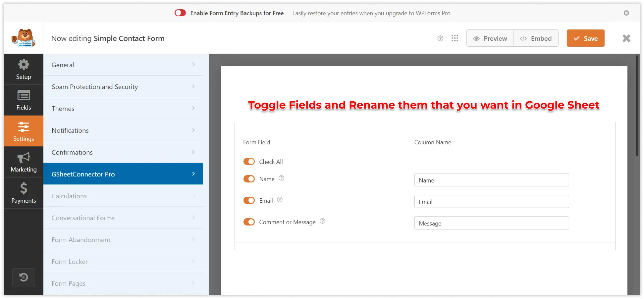
Task: Click the Embed button
Action: pyautogui.click(x=536, y=38)
